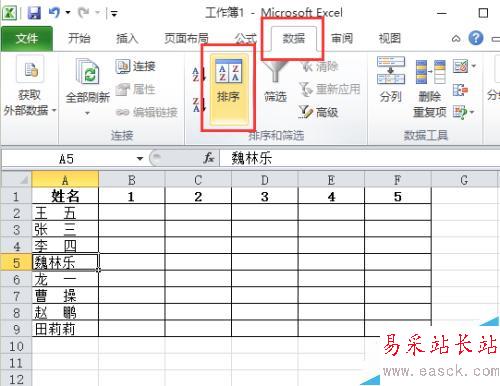The image size is (500, 386).
Task: Switch to the 插入 ribbon tab
Action: [x=127, y=39]
